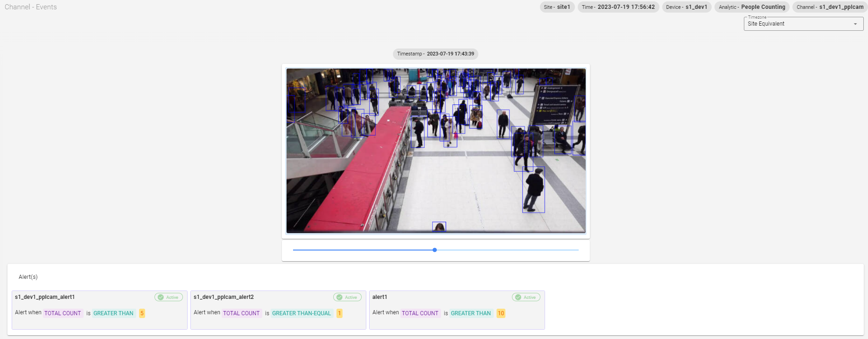Click the Analytic - People Counting chip

click(752, 7)
